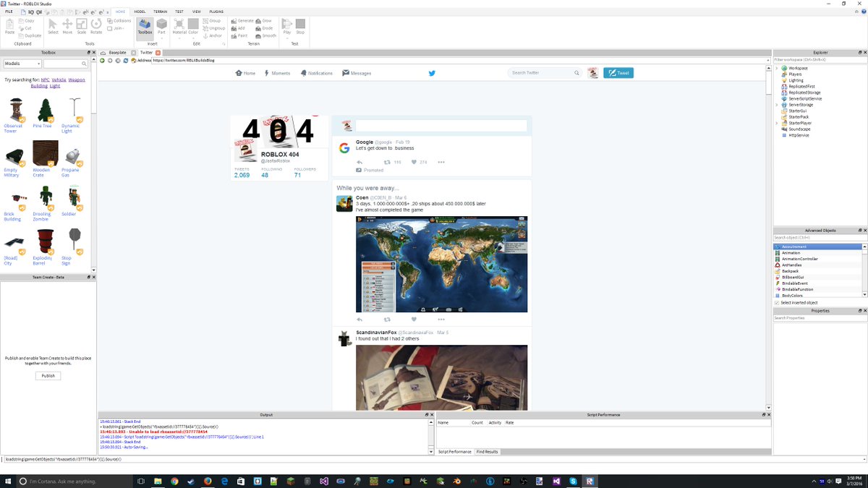
Task: Switch to the PLUGINS ribbon tab
Action: coord(216,12)
